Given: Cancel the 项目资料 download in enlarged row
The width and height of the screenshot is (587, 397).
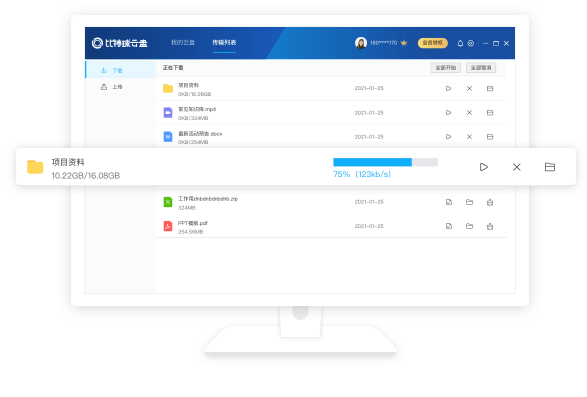Looking at the screenshot, I should coord(517,167).
